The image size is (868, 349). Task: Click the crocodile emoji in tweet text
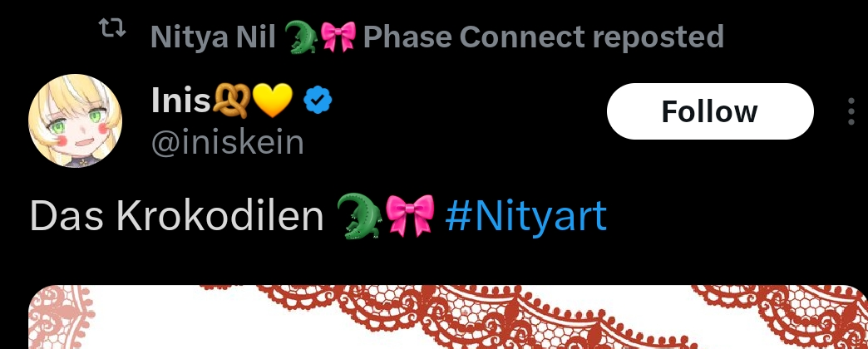[358, 216]
